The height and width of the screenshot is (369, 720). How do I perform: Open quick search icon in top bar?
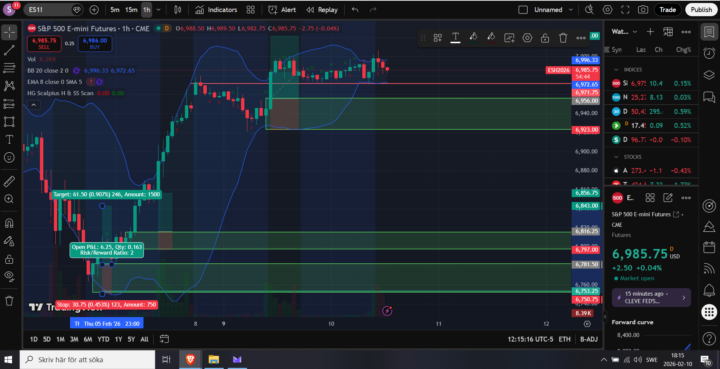[x=589, y=10]
